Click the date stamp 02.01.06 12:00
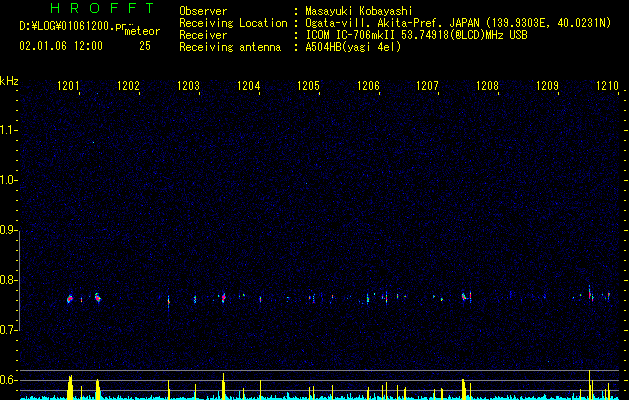 coord(61,46)
